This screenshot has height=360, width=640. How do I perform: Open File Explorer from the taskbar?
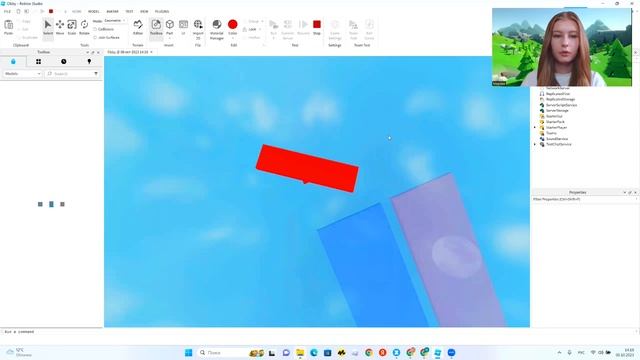(300, 352)
